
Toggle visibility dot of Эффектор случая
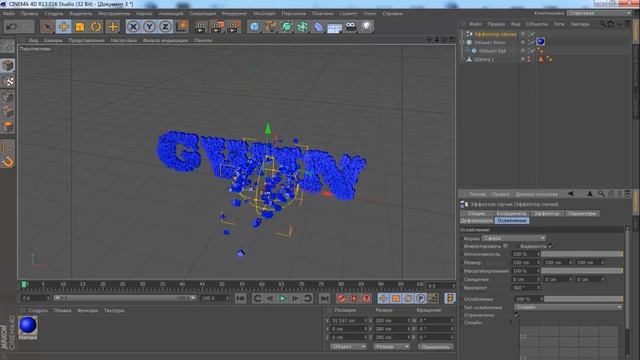pyautogui.click(x=523, y=34)
